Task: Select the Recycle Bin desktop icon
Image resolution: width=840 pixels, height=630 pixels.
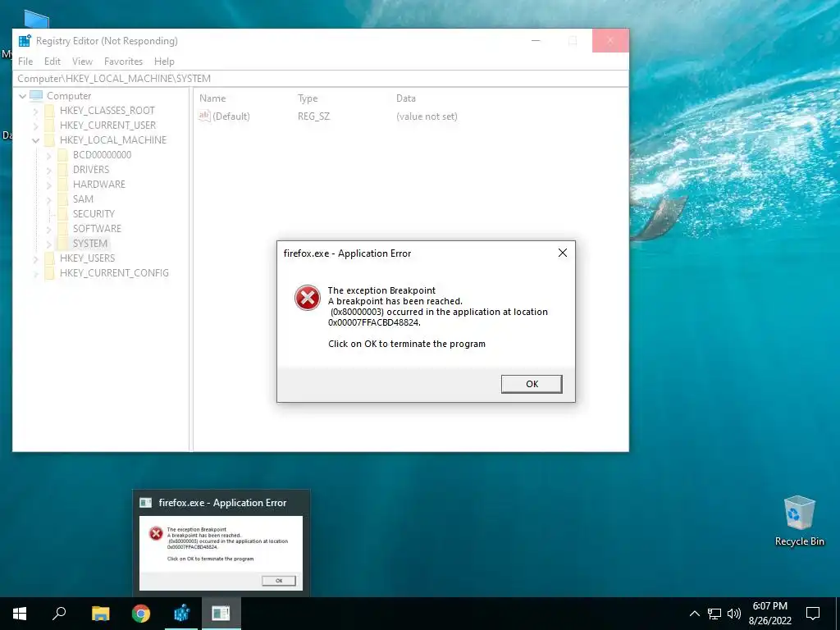Action: 799,521
